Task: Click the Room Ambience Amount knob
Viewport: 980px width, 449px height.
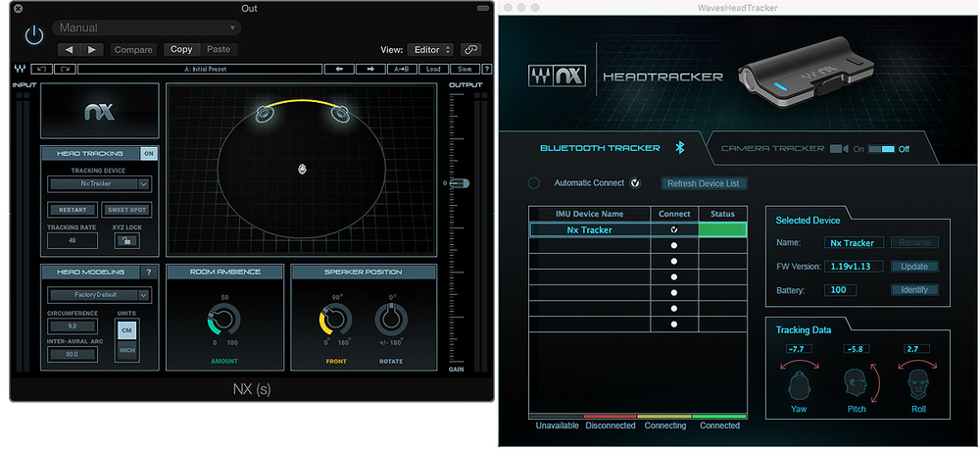Action: [224, 320]
